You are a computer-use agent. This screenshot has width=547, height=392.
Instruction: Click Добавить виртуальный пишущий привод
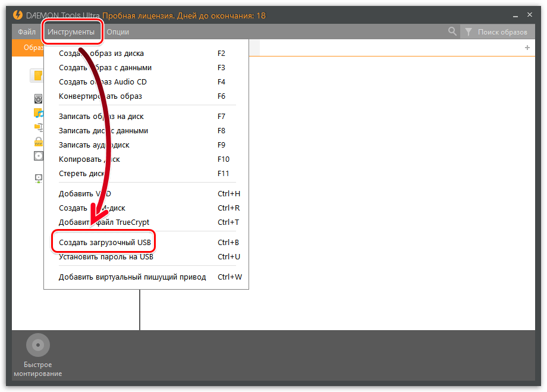coord(132,277)
